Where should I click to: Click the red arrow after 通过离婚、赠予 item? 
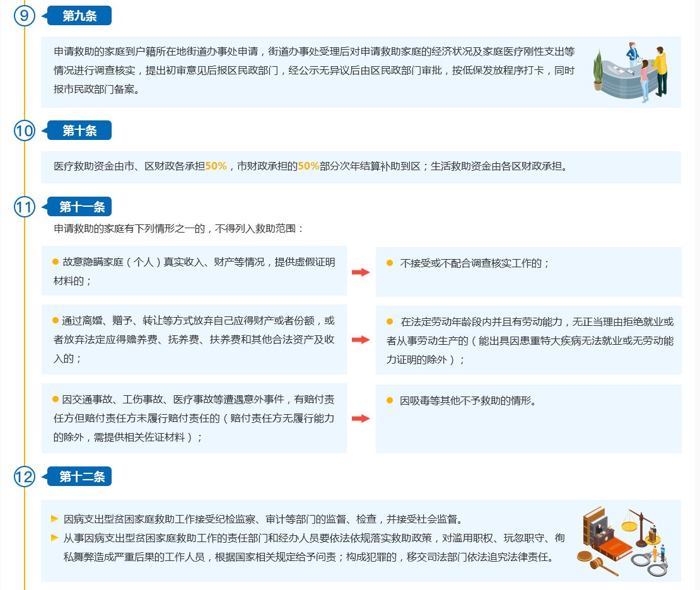pos(361,340)
